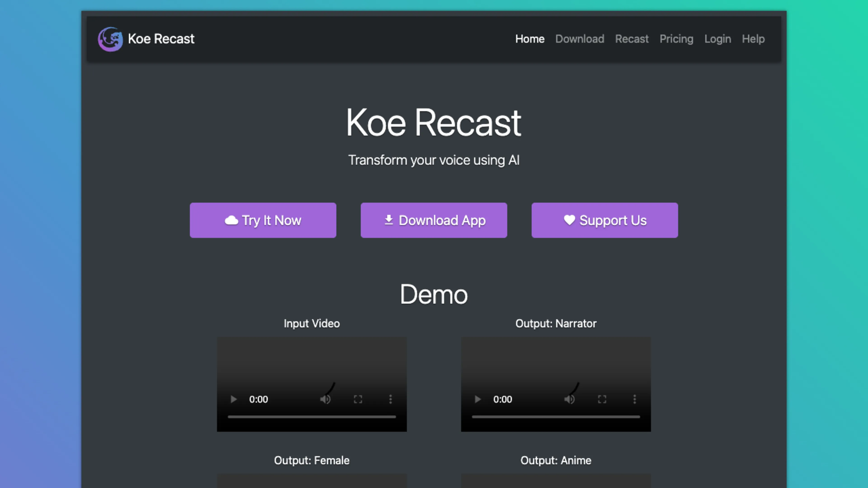Image resolution: width=868 pixels, height=488 pixels.
Task: Open more options on the Input Video
Action: tap(391, 399)
